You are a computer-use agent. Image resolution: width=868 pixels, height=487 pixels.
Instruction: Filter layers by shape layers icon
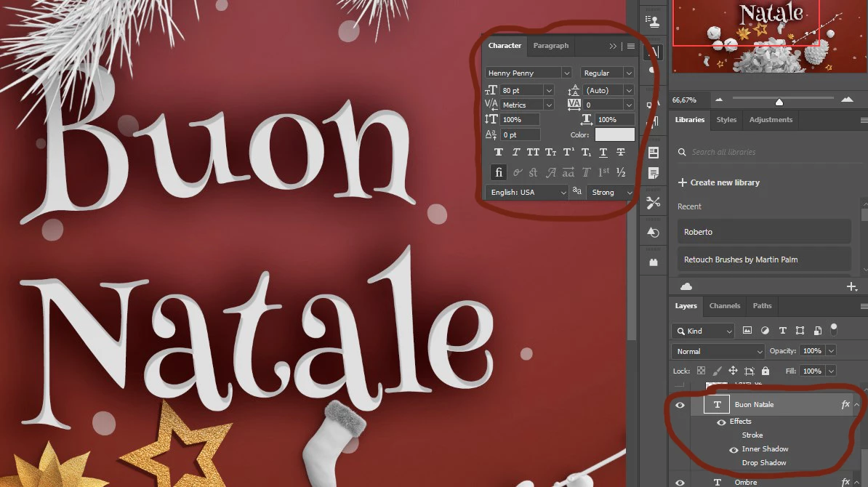[x=800, y=331]
